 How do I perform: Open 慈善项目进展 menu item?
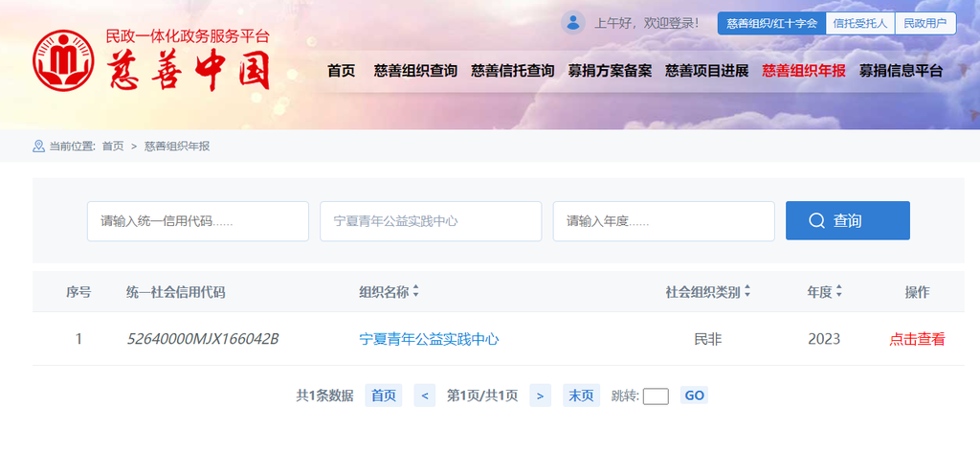pyautogui.click(x=707, y=71)
